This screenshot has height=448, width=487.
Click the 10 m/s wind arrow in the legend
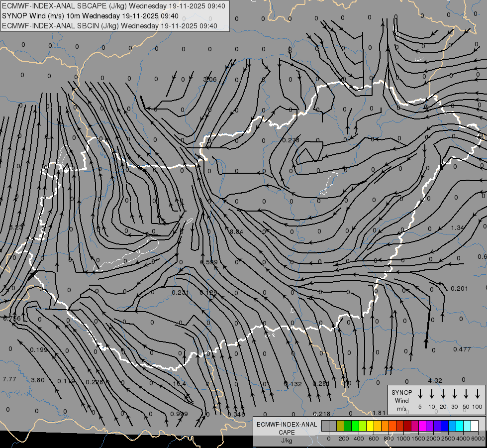tap(432, 394)
